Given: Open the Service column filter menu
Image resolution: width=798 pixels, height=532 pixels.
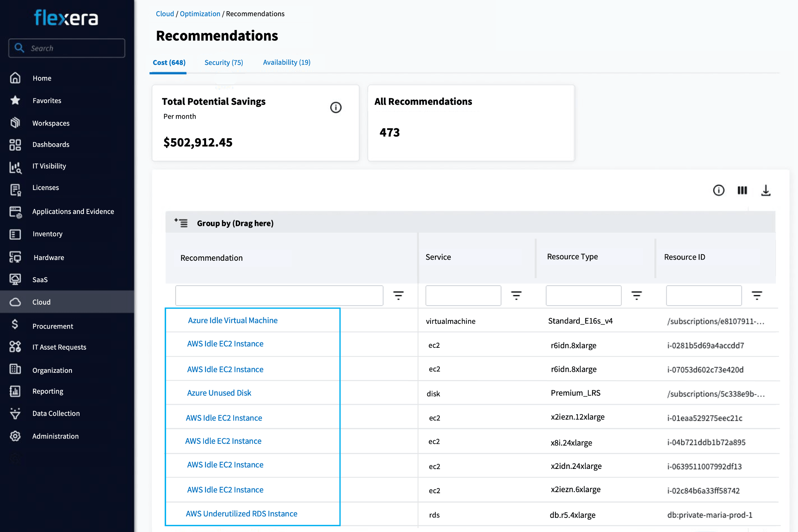Looking at the screenshot, I should pos(516,296).
